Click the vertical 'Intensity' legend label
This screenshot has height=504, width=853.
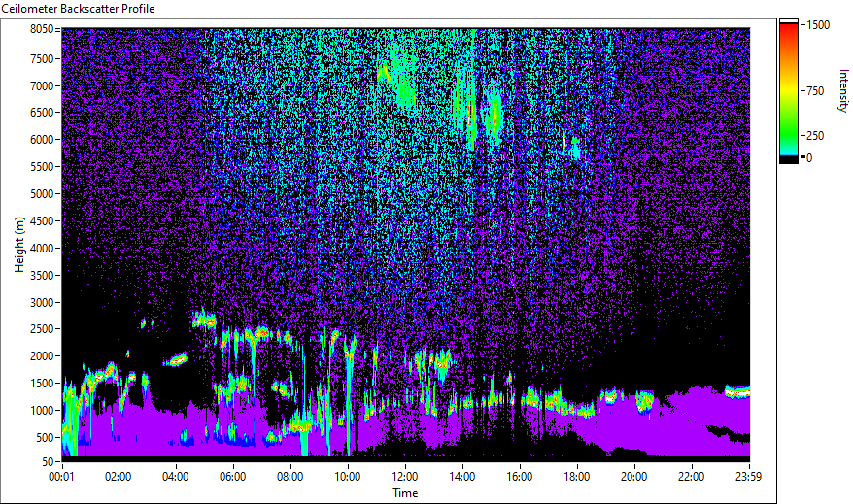[x=843, y=90]
